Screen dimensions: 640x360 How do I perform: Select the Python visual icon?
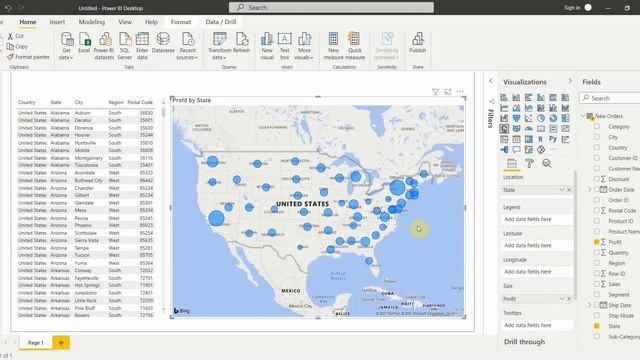pos(553,139)
